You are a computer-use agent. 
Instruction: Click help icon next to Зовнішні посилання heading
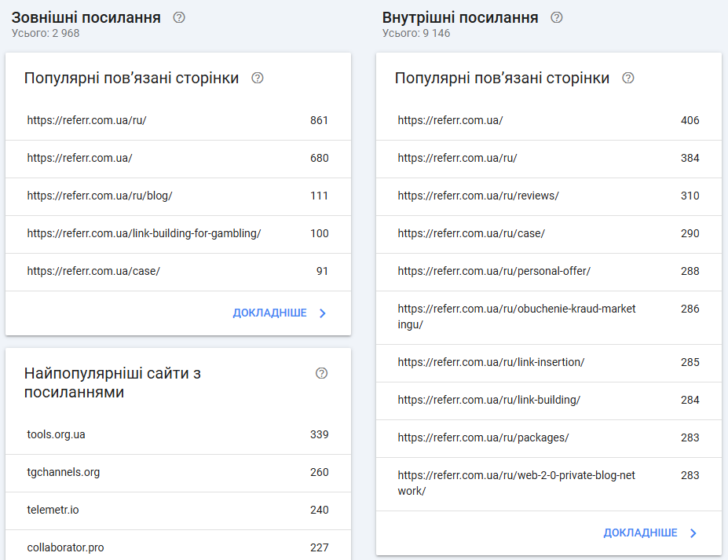point(179,17)
